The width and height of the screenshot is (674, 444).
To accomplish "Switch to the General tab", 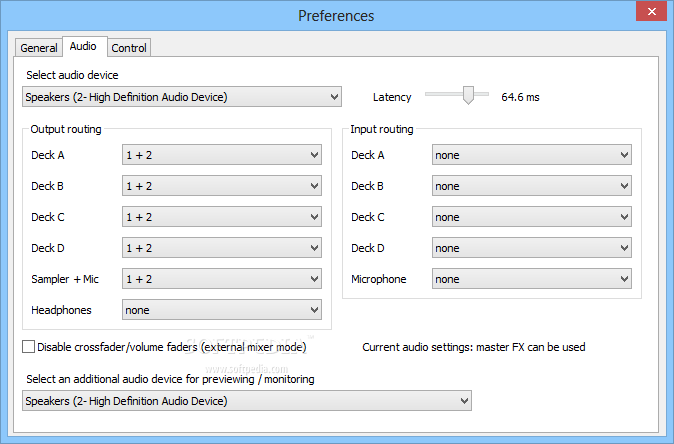I will tap(39, 48).
